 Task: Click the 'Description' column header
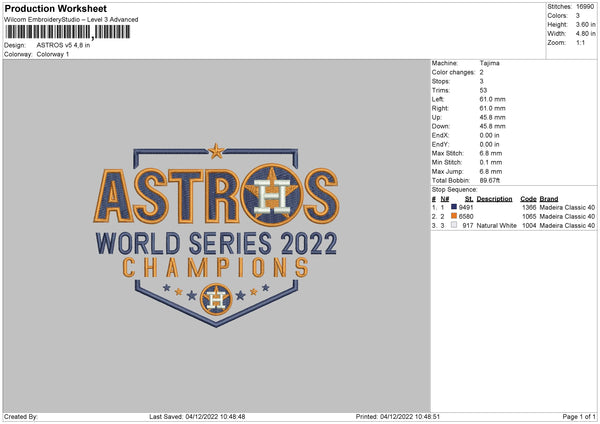[x=494, y=199]
